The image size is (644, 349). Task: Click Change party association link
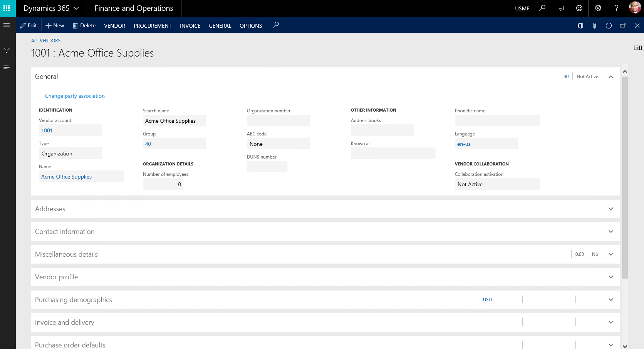point(75,96)
